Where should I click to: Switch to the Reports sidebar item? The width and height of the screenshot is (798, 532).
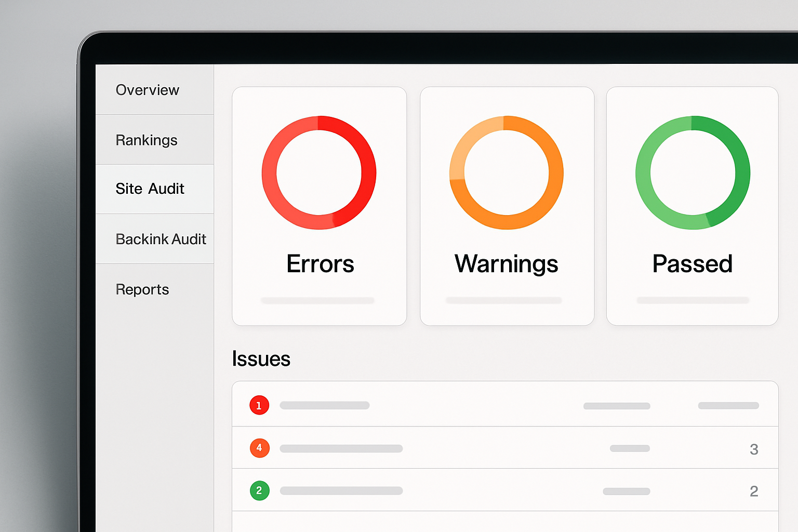click(x=142, y=289)
